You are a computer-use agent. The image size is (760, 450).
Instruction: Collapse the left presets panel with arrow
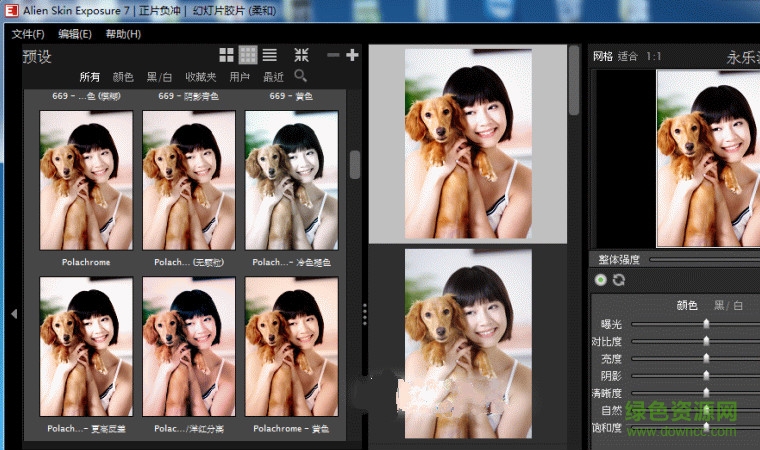pos(14,313)
